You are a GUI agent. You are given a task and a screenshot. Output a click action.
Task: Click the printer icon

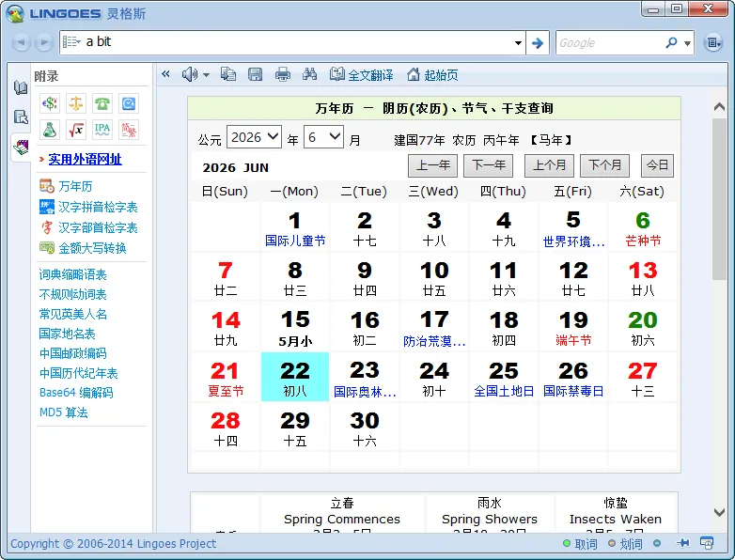(282, 74)
